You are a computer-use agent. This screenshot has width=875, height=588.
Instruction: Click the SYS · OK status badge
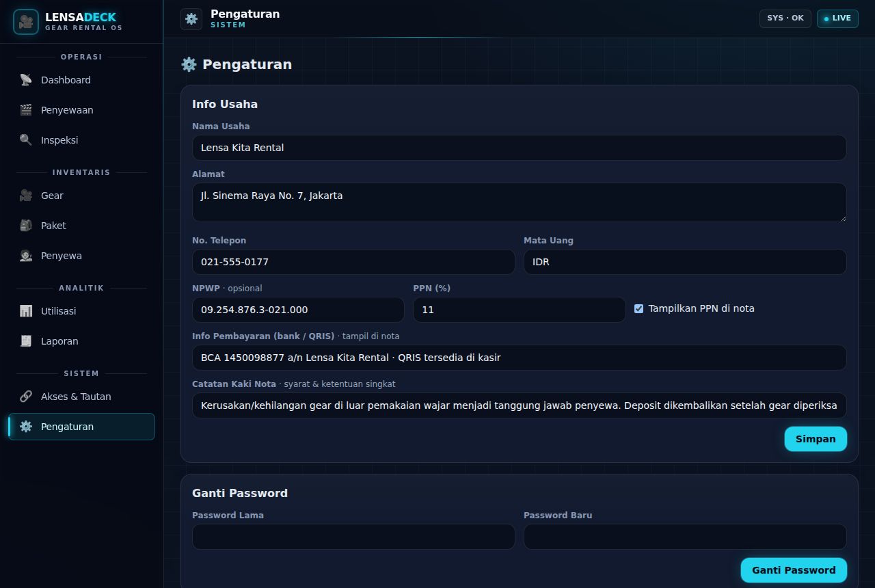pos(785,18)
